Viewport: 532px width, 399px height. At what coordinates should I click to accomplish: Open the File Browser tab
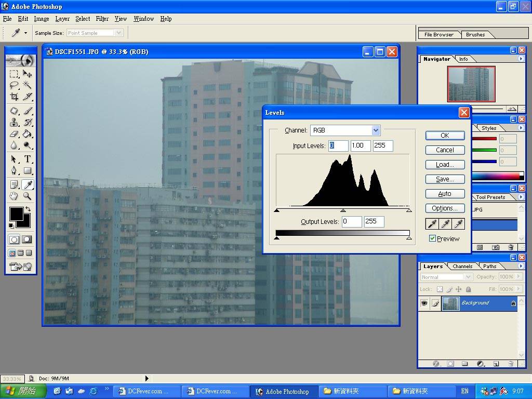pos(438,35)
